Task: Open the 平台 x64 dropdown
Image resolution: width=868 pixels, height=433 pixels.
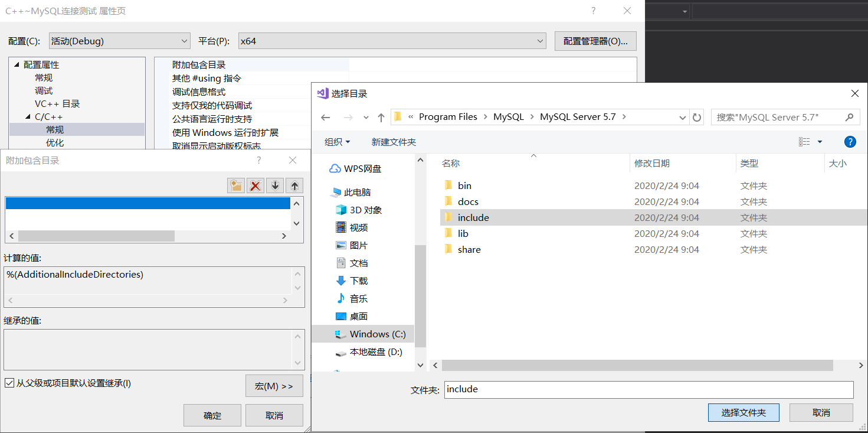Action: [x=392, y=41]
